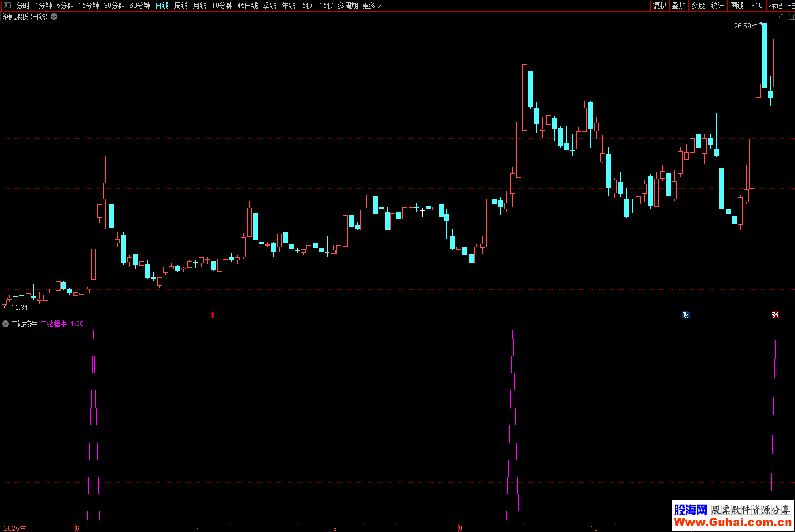The image size is (795, 532).
Task: Toggle 多股 multi-stock view
Action: [698, 6]
